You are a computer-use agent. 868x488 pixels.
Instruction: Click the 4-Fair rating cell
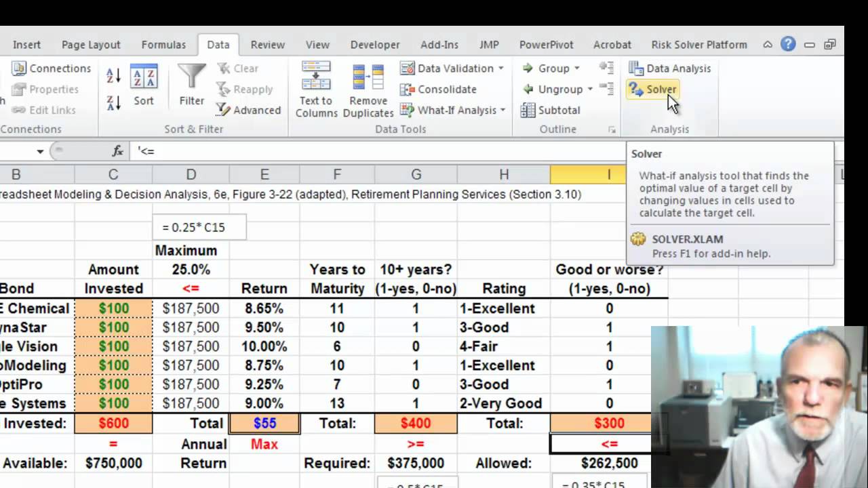[x=504, y=346]
